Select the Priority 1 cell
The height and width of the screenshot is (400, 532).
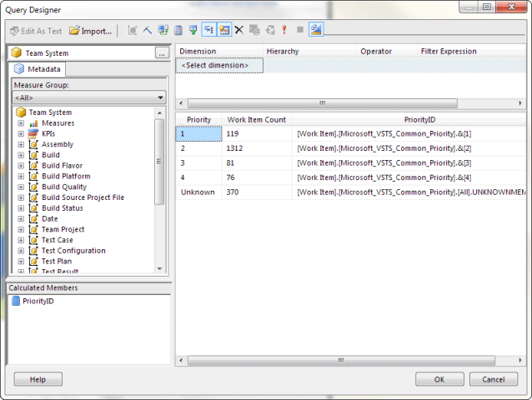pyautogui.click(x=198, y=133)
